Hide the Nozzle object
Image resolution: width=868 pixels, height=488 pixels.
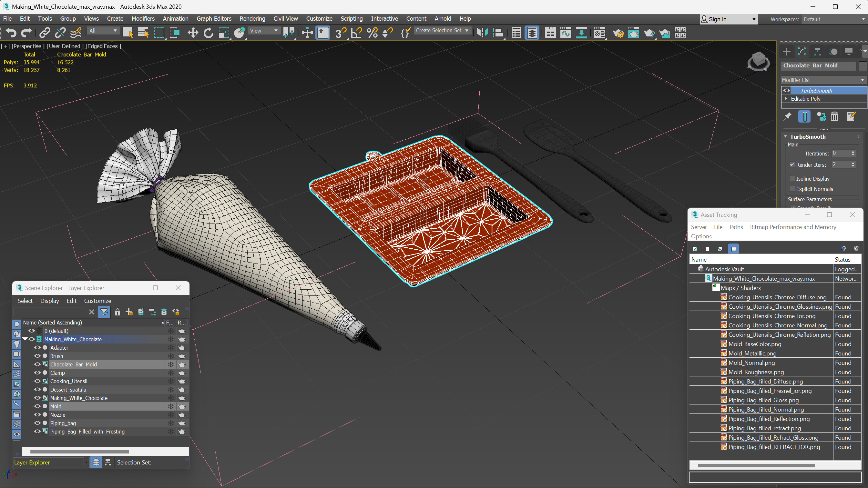click(x=37, y=415)
